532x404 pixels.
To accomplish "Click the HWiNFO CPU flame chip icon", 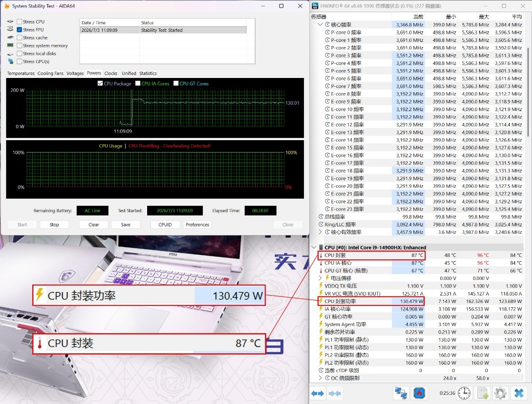I will (419, 393).
